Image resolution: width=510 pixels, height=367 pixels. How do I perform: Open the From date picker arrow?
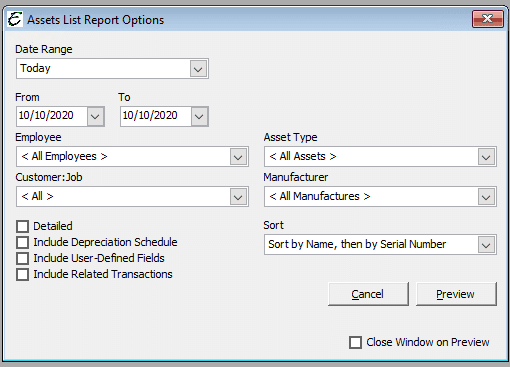pos(95,116)
